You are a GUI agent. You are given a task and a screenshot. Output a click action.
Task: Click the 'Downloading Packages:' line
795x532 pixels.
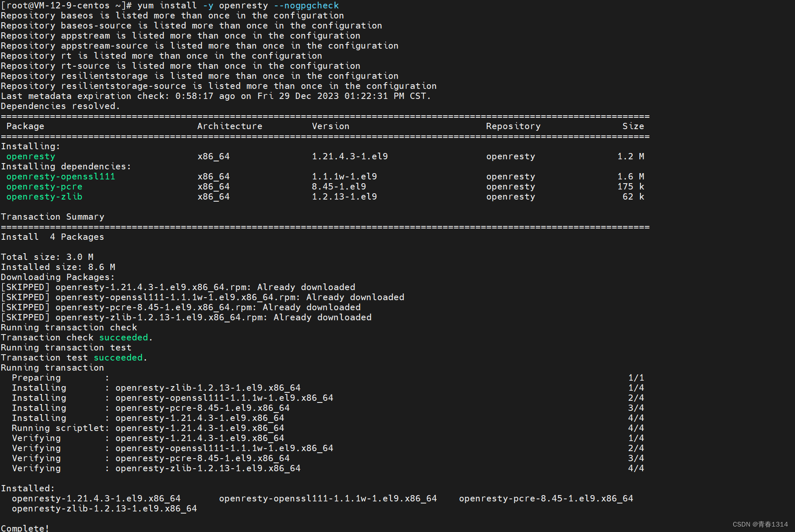(58, 277)
